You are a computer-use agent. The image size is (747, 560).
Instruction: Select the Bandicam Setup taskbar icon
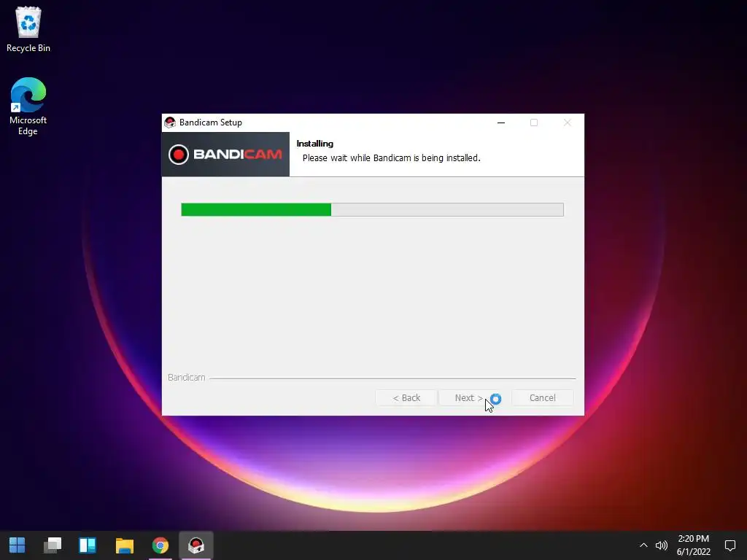pyautogui.click(x=196, y=545)
